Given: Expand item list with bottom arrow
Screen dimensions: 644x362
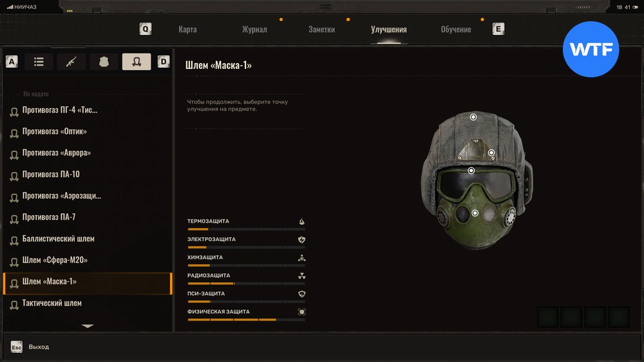Looking at the screenshot, I should pos(88,327).
